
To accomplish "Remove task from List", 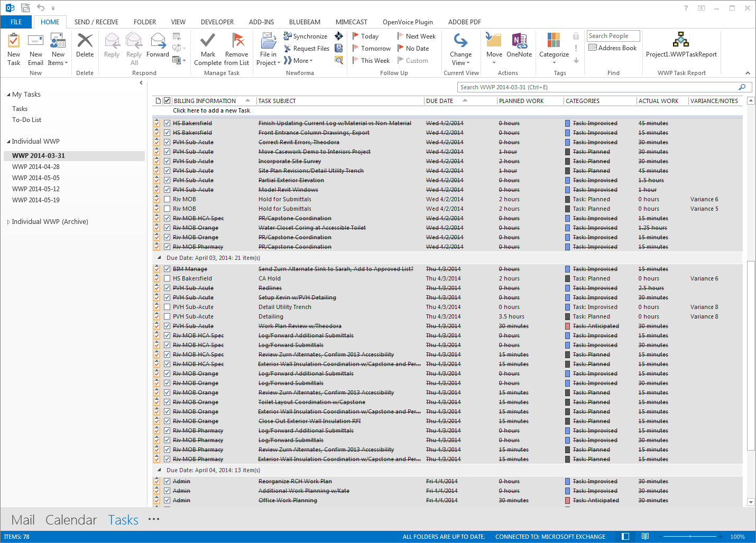I will [x=237, y=49].
